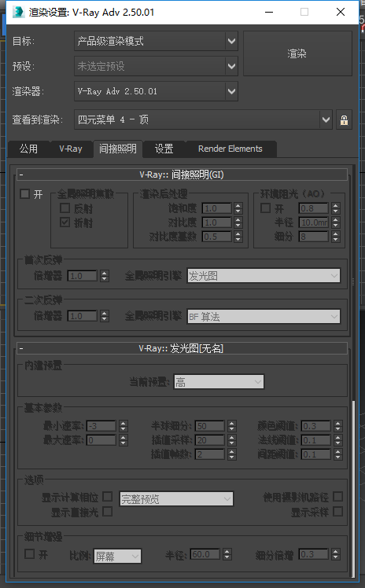Viewport: 365px width, 588px height.
Task: Click the AO 半径 spinner arrows
Action: tap(336, 222)
